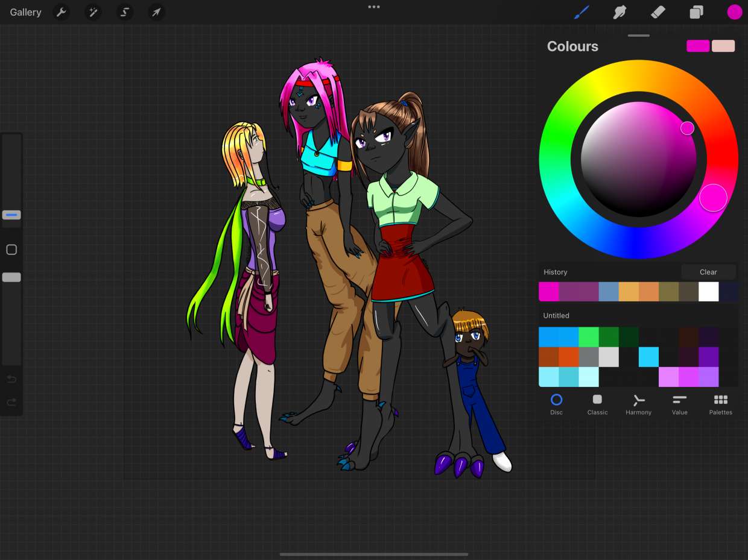The height and width of the screenshot is (560, 748).
Task: Return to the Gallery
Action: (x=25, y=12)
